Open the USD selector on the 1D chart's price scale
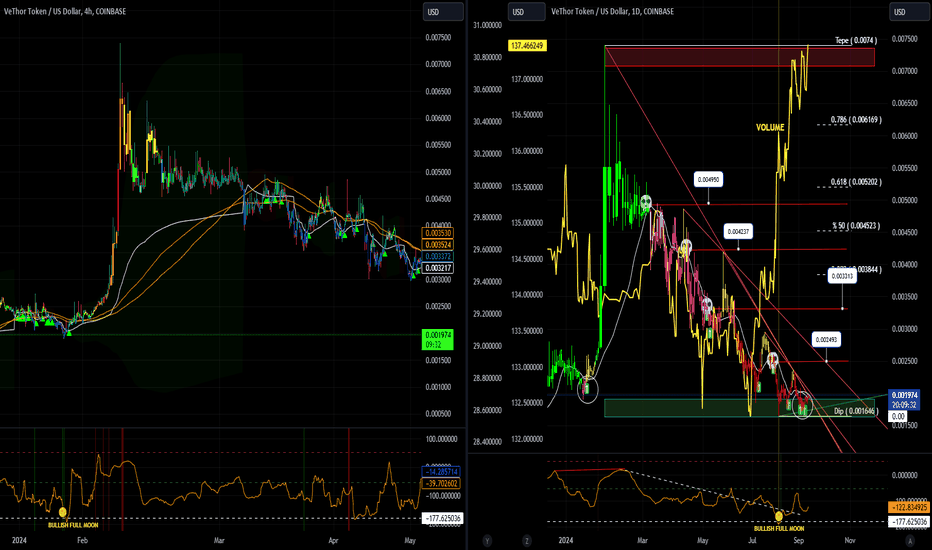The width and height of the screenshot is (932, 550). pyautogui.click(x=909, y=12)
